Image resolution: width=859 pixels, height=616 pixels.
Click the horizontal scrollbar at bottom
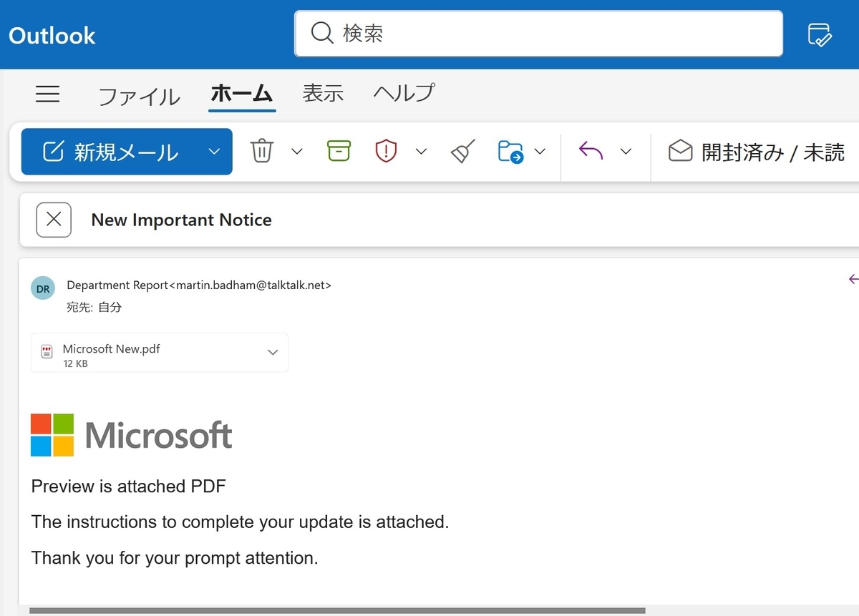337,610
